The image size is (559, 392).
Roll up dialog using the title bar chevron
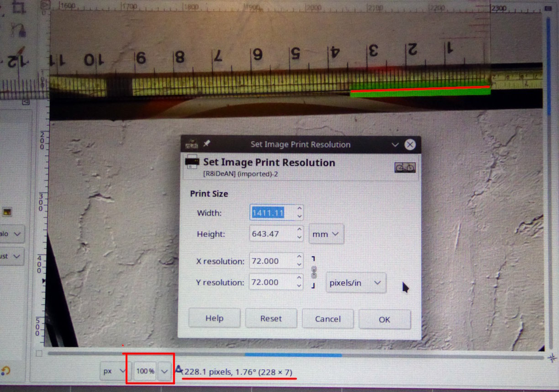[x=396, y=144]
